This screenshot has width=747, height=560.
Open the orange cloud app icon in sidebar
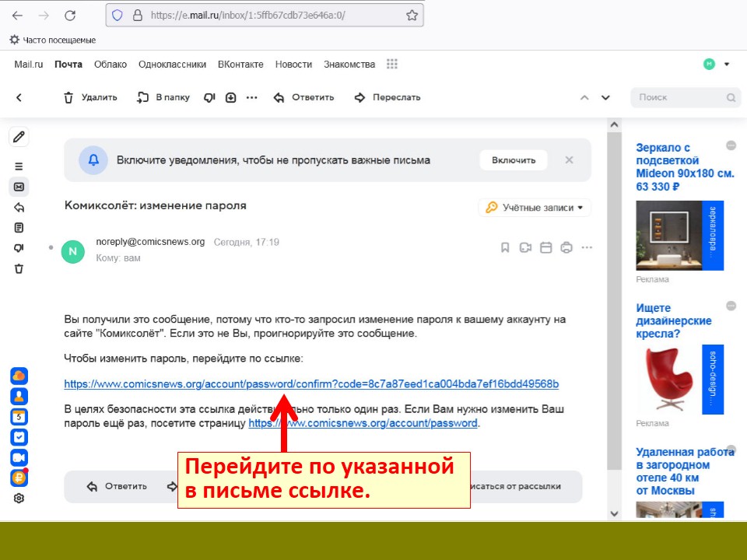19,376
